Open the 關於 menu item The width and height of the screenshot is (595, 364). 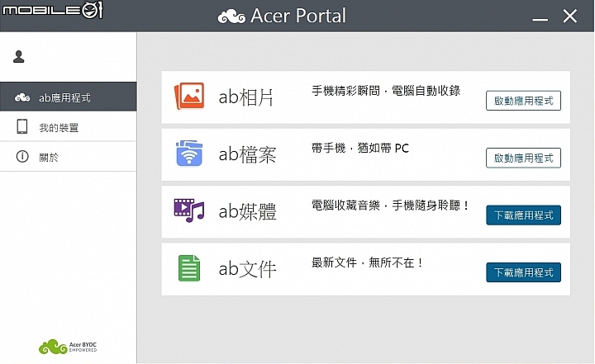[69, 156]
